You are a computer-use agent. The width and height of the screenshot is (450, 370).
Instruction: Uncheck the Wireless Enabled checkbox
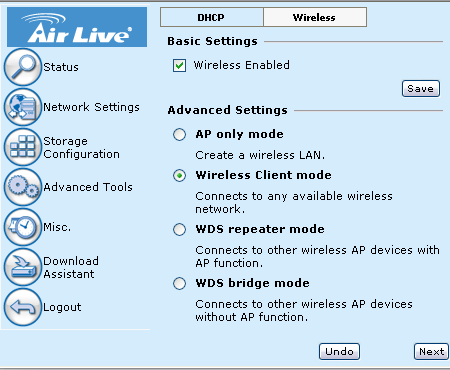click(179, 65)
